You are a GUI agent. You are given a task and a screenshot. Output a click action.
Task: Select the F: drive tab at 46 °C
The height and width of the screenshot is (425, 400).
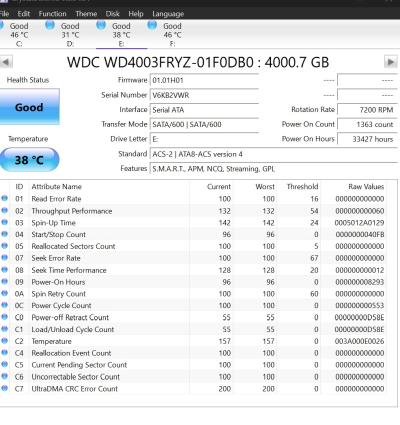(172, 34)
